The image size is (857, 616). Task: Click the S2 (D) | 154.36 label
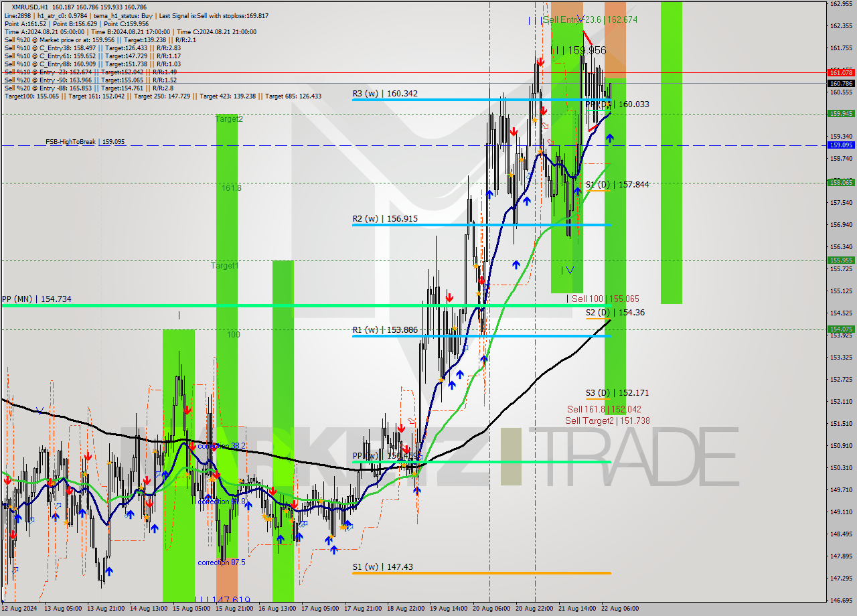coord(615,312)
